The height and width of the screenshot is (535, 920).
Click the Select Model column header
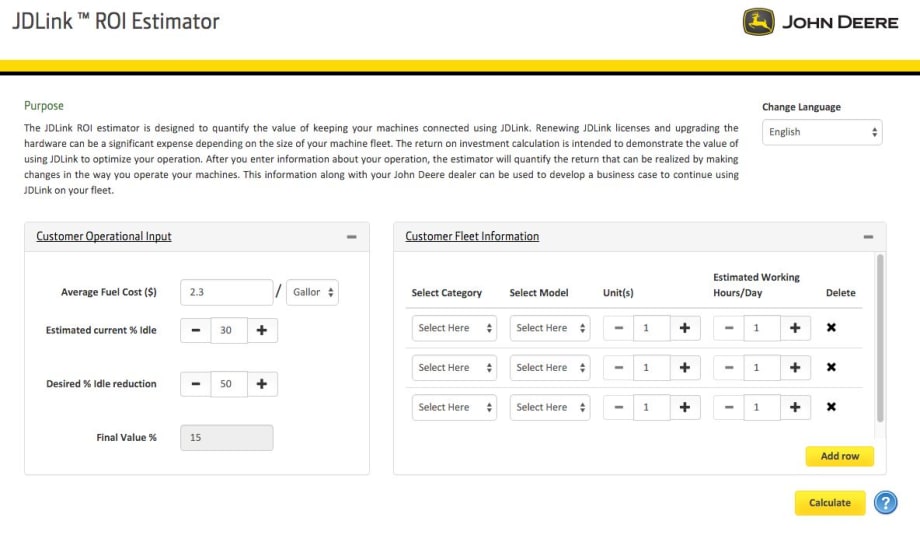point(539,293)
